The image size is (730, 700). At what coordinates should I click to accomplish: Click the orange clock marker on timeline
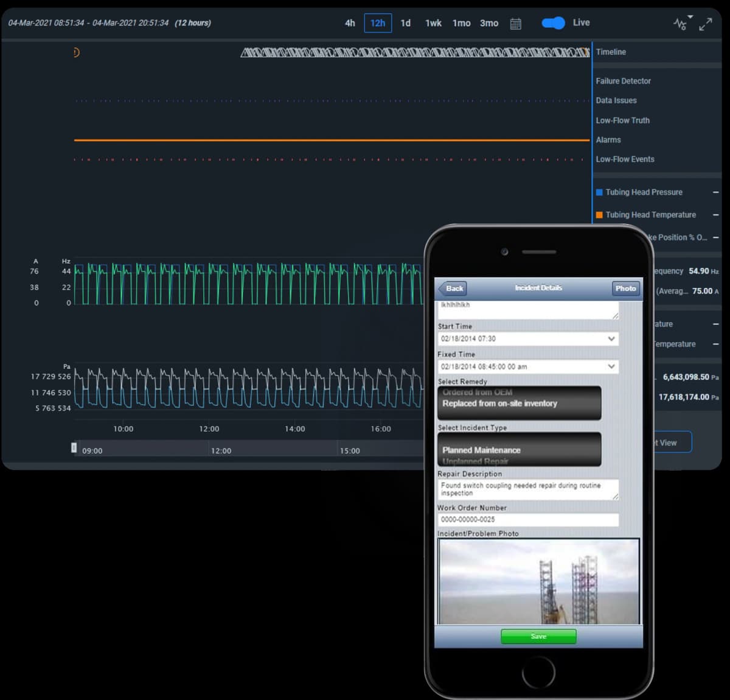(x=76, y=52)
